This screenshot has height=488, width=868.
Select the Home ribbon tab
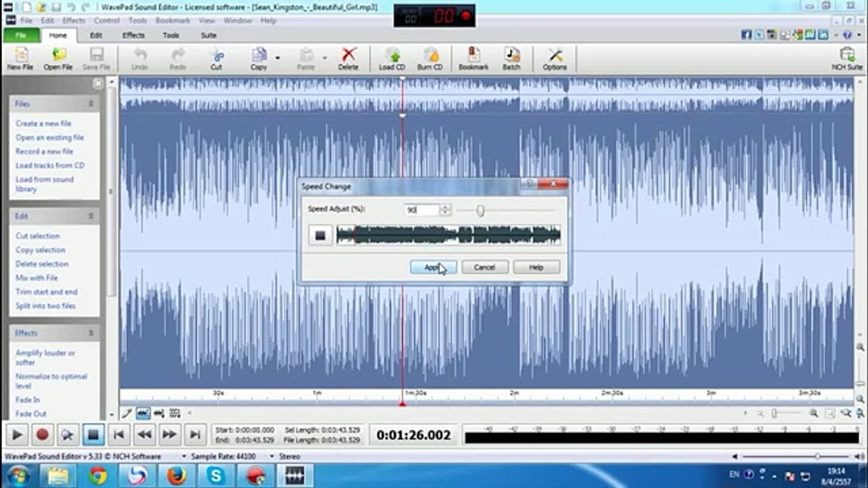click(x=58, y=35)
